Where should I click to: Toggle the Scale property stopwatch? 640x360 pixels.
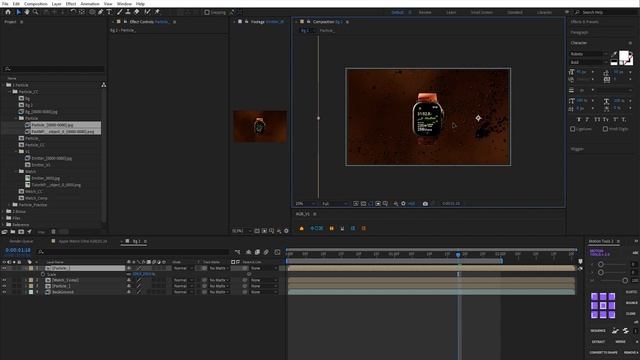[x=43, y=274]
